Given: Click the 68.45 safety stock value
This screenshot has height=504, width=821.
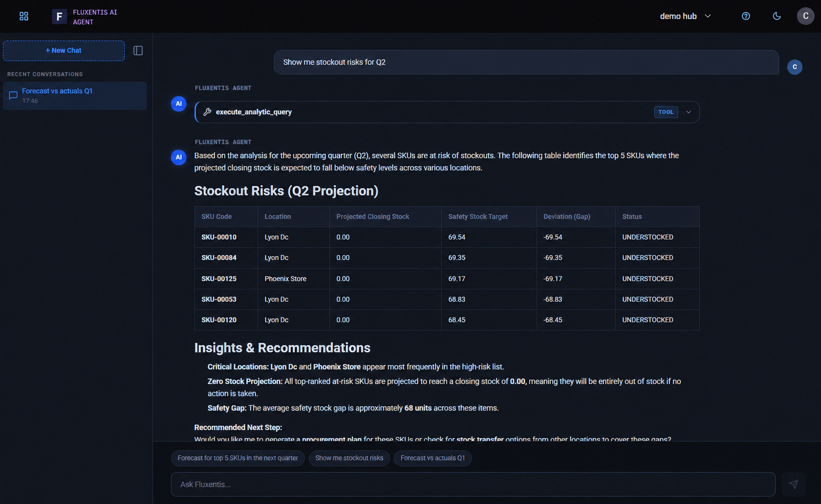Looking at the screenshot, I should click(x=456, y=319).
